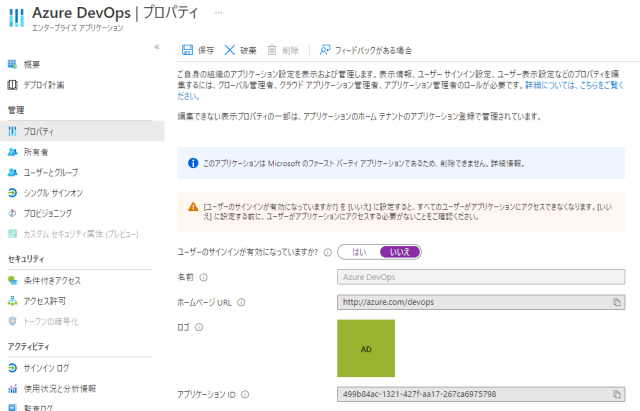Select プロパティ in the sidebar
640x411 pixels.
click(82, 131)
